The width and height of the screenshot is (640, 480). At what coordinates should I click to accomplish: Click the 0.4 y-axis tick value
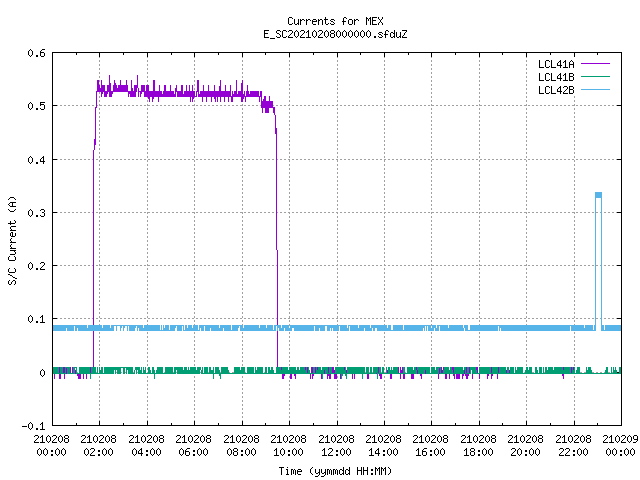36,160
